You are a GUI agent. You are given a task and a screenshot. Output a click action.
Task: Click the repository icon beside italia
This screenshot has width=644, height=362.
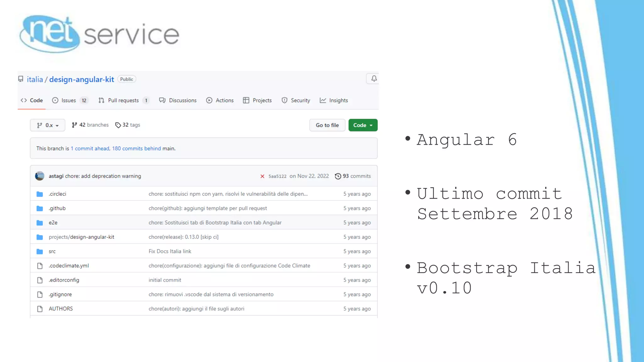(21, 79)
